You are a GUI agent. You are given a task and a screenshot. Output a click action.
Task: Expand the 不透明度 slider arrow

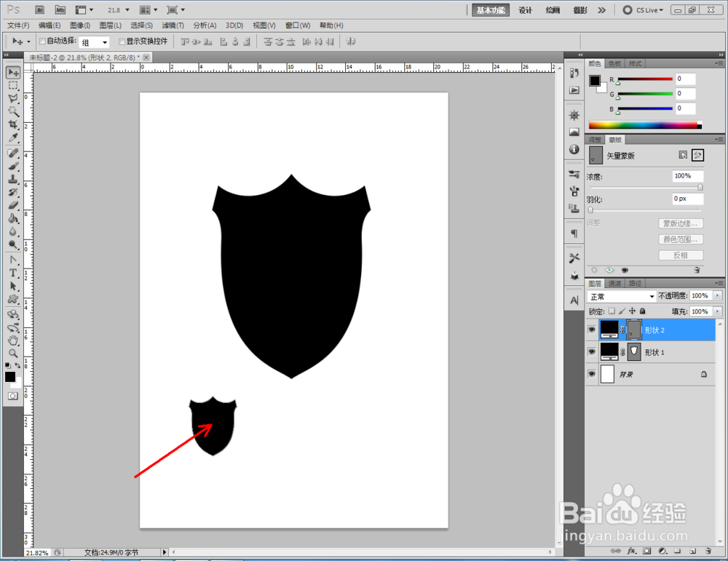click(718, 295)
